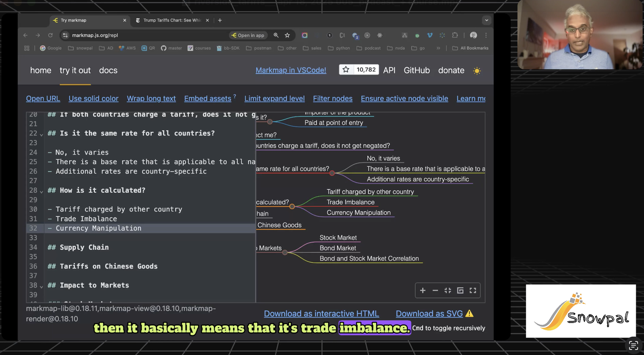Viewport: 644px width, 355px height.
Task: Toggle the 's it?' node circle
Action: 270,122
